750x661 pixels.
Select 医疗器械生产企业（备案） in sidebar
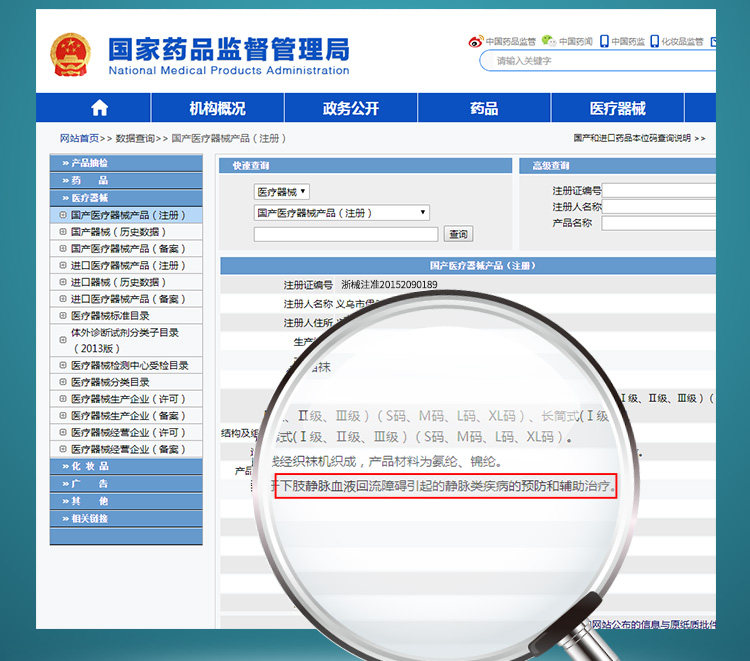click(128, 416)
